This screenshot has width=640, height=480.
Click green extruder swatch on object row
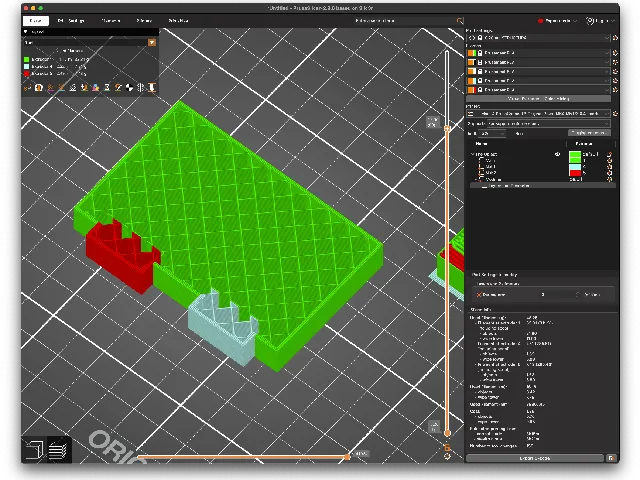point(575,156)
